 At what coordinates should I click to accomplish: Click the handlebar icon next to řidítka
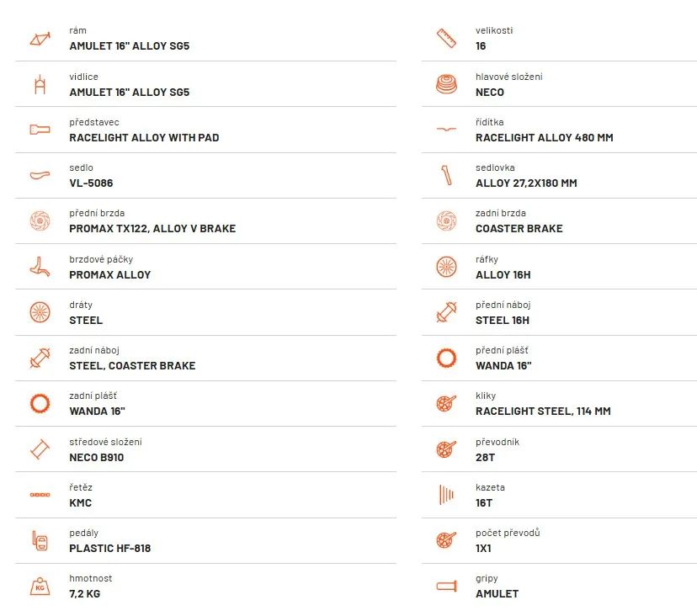[446, 130]
